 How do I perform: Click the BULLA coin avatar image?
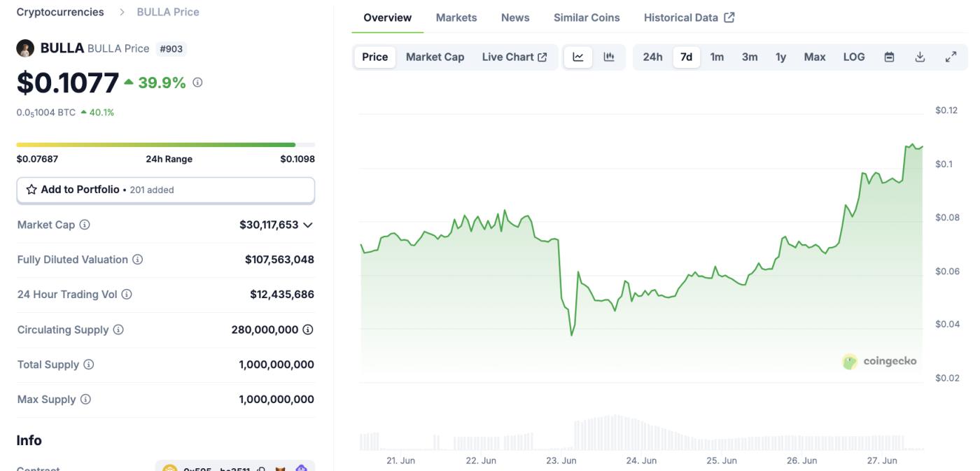coord(25,48)
